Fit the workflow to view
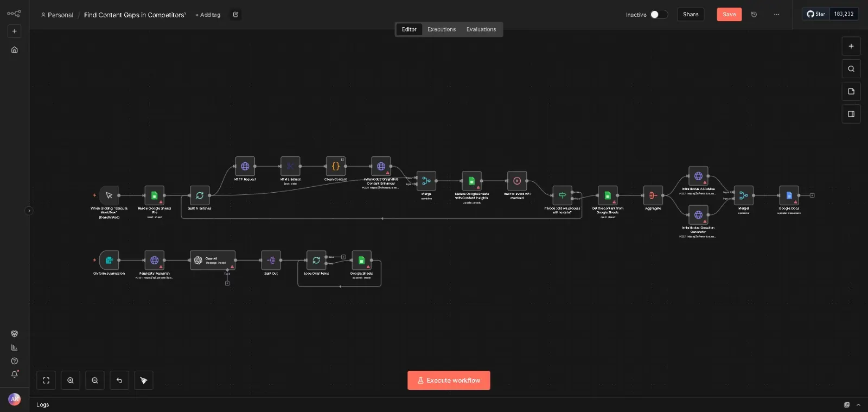 click(46, 381)
